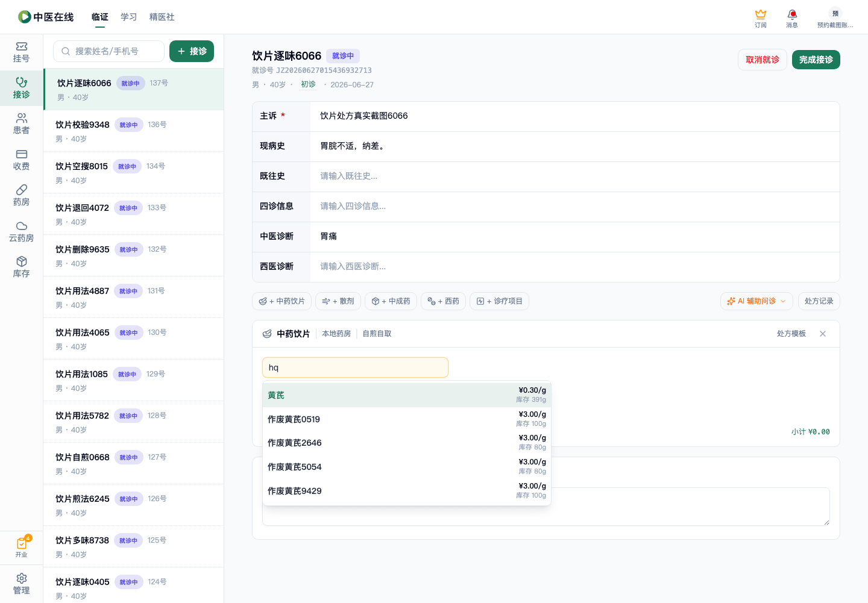Click the 主诉 field with 饮片处方真实截图6066
Image resolution: width=868 pixels, height=603 pixels.
575,116
